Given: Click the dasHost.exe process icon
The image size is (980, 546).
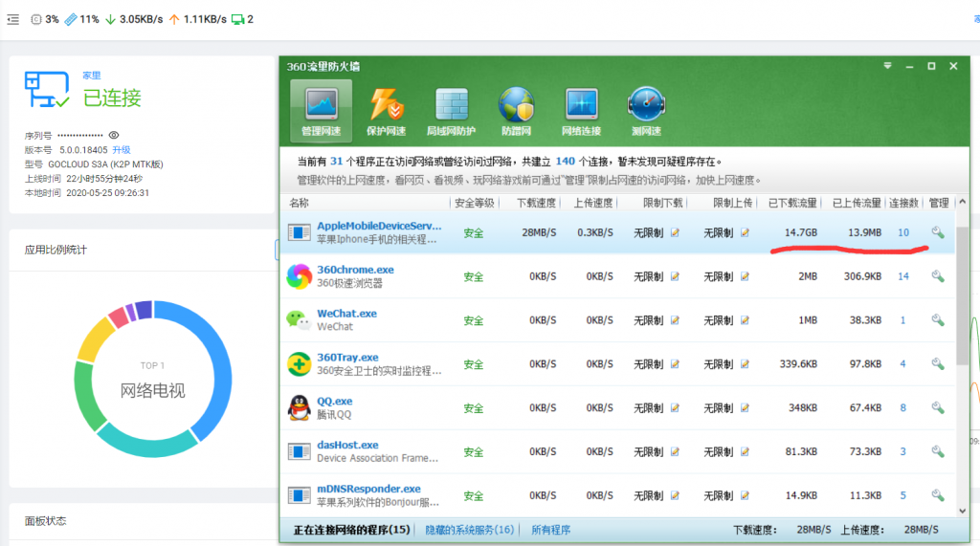Looking at the screenshot, I should pos(299,451).
